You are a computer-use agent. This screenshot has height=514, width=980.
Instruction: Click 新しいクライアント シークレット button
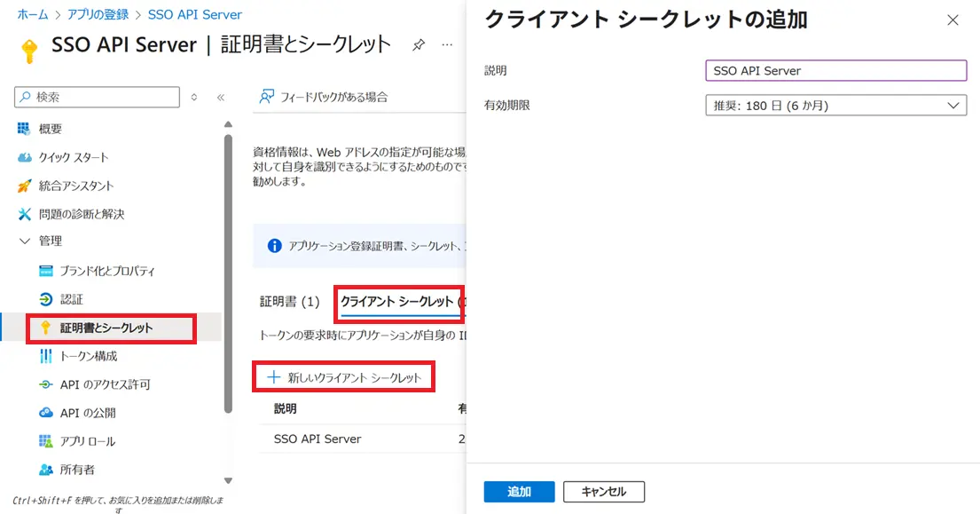click(x=344, y=377)
